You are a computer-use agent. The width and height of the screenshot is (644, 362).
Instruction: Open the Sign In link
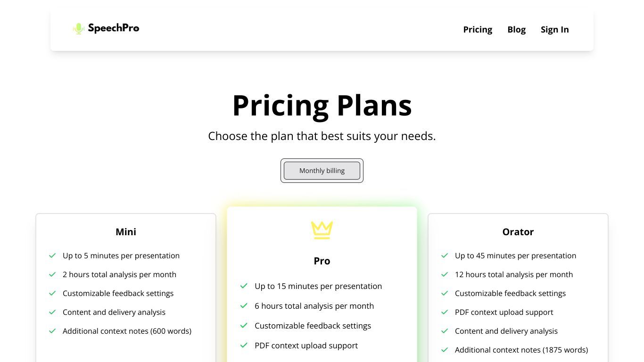[554, 29]
